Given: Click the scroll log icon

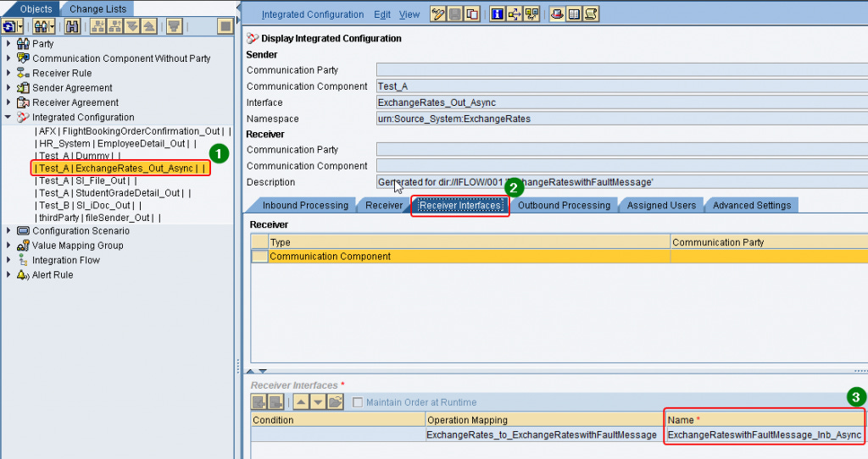Looking at the screenshot, I should point(591,14).
